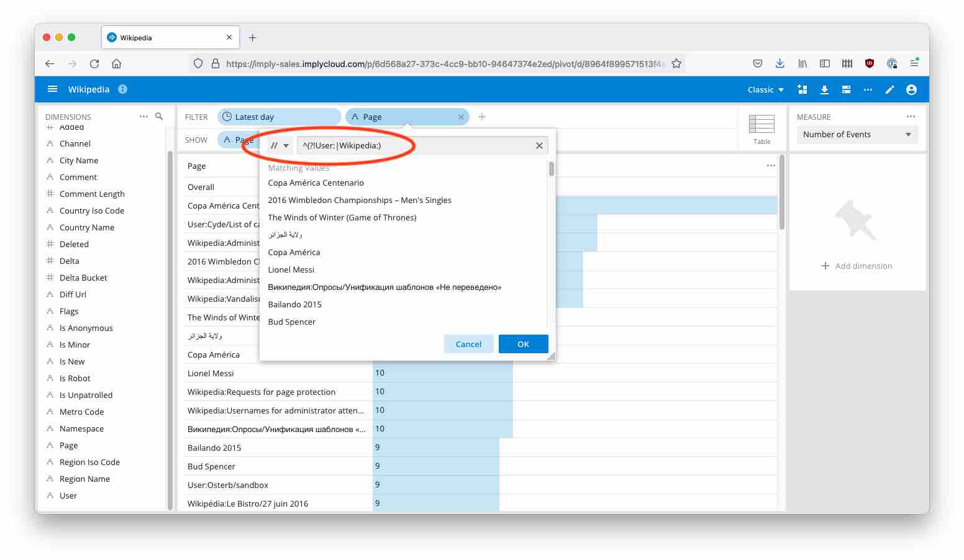Viewport: 964px width, 560px height.
Task: Click the pencil edit icon
Action: (x=889, y=89)
